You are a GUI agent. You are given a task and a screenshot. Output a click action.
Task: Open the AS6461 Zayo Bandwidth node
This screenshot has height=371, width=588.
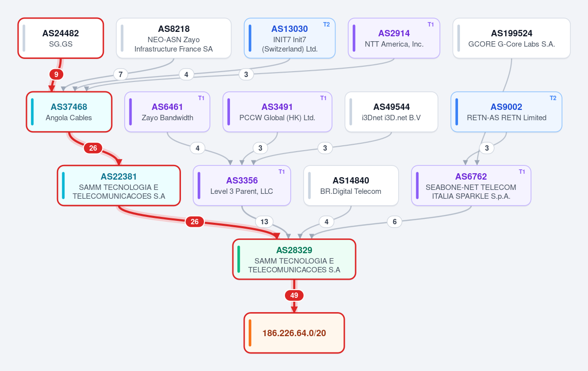click(167, 112)
